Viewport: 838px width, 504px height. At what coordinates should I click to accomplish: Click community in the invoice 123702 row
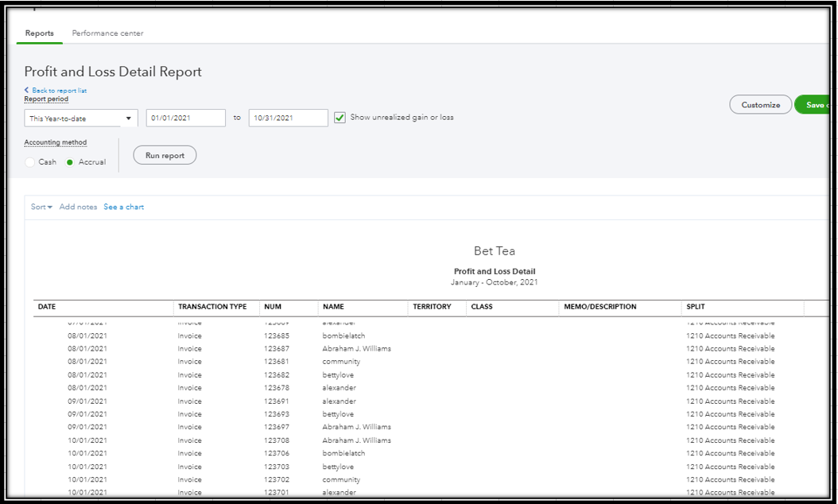tap(341, 480)
